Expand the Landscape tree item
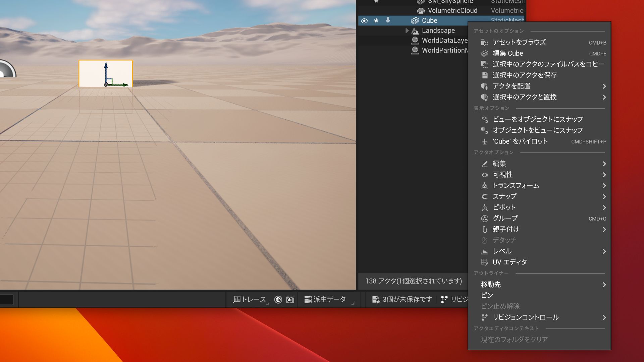The height and width of the screenshot is (362, 644). click(x=407, y=31)
